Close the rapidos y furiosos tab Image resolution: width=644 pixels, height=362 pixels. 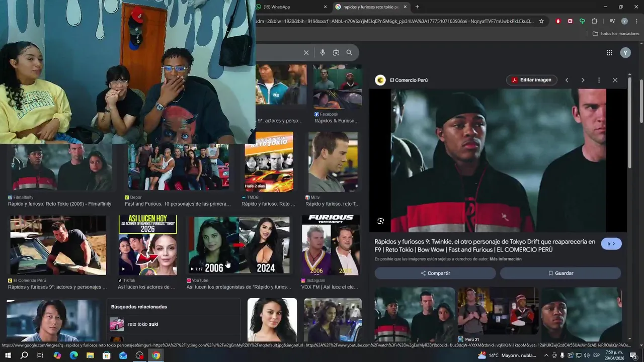click(405, 7)
